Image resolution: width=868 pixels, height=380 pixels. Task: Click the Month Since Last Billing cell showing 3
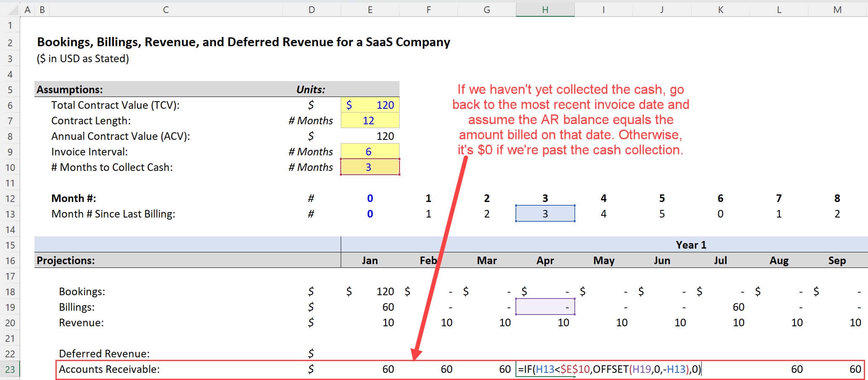[x=544, y=214]
